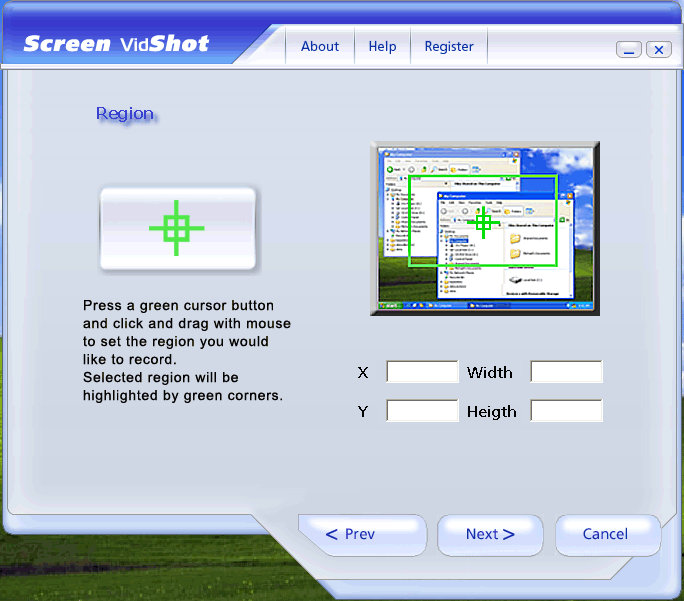
Task: Open the Help tab
Action: [382, 46]
